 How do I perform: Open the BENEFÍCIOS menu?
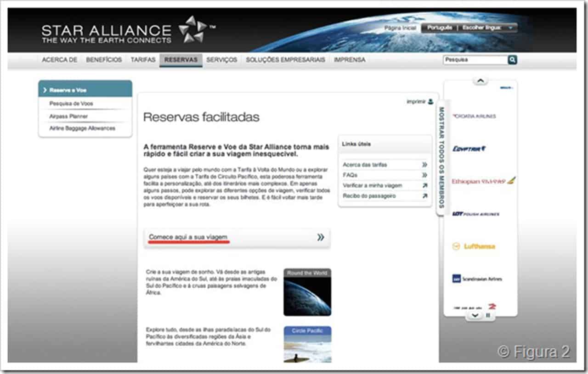click(104, 60)
